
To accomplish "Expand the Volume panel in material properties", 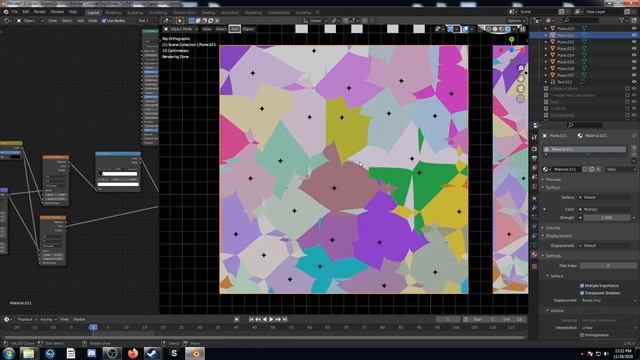I will (553, 228).
